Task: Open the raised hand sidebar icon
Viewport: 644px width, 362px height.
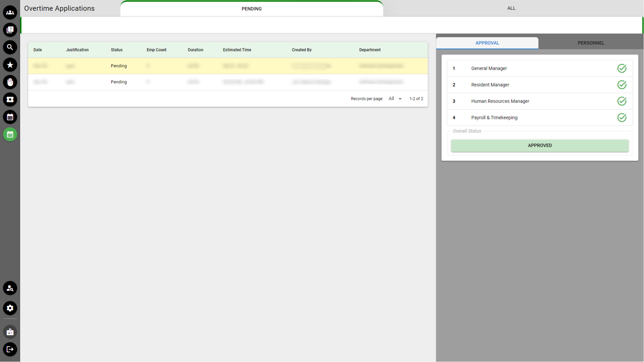Action: click(x=10, y=82)
